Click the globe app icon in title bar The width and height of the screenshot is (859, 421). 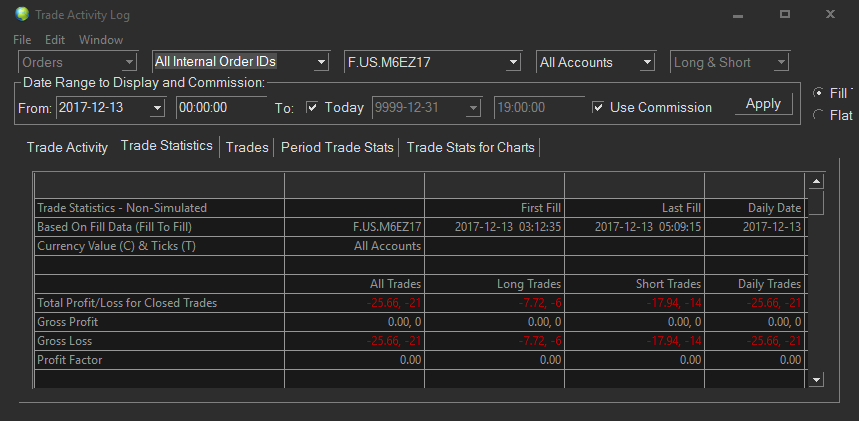pos(22,14)
